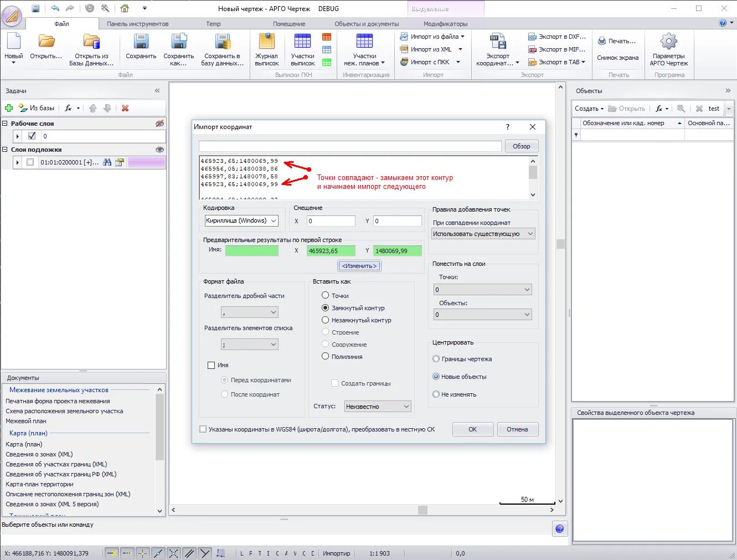Screen dimensions: 737x560
Task: Confirm import with OK
Action: pos(472,429)
